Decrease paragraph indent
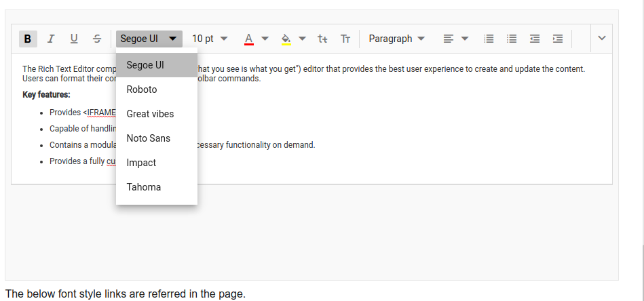Image resolution: width=644 pixels, height=301 pixels. (535, 39)
